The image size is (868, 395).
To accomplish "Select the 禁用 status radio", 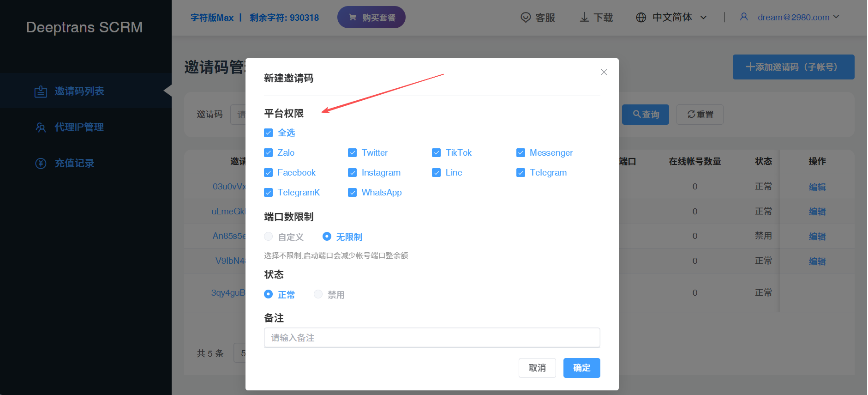I will (x=318, y=294).
